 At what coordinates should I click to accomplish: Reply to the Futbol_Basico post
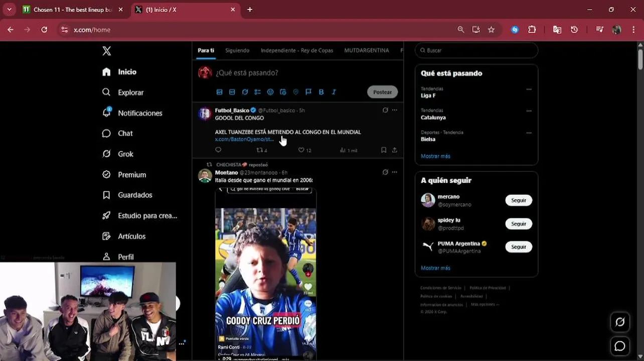[x=218, y=150]
